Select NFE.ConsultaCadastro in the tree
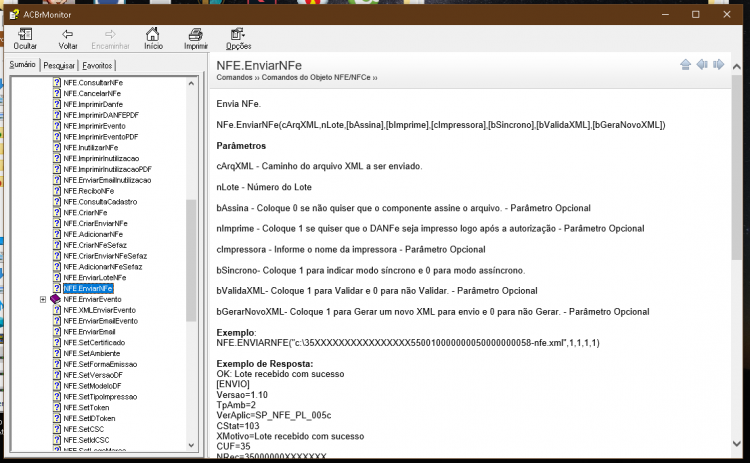The height and width of the screenshot is (463, 750). 100,202
